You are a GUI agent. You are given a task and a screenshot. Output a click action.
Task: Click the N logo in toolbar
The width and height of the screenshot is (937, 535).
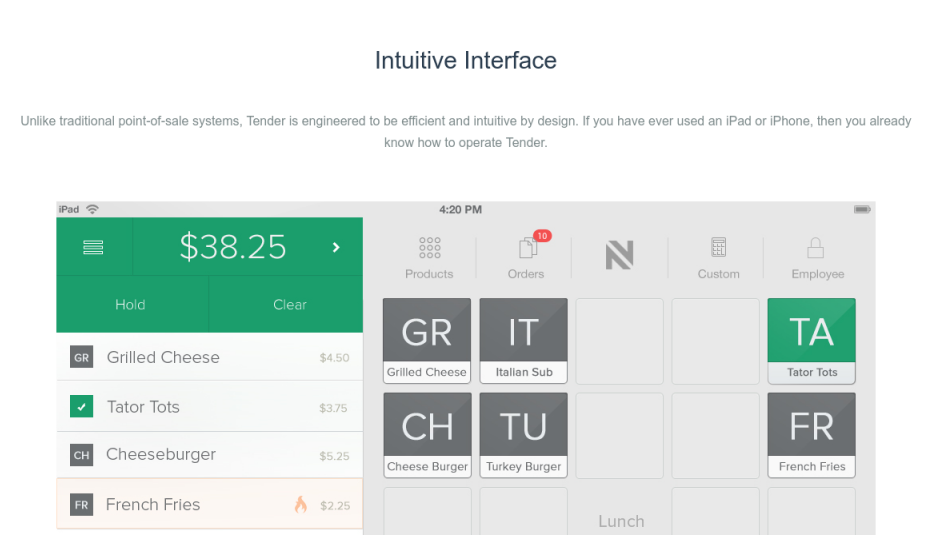pos(619,255)
